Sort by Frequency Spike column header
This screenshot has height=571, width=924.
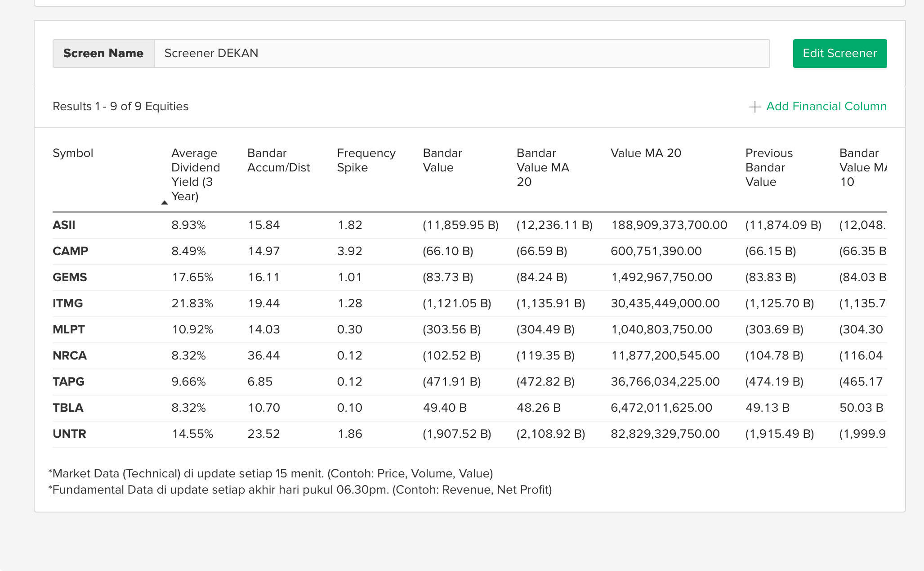click(x=366, y=160)
